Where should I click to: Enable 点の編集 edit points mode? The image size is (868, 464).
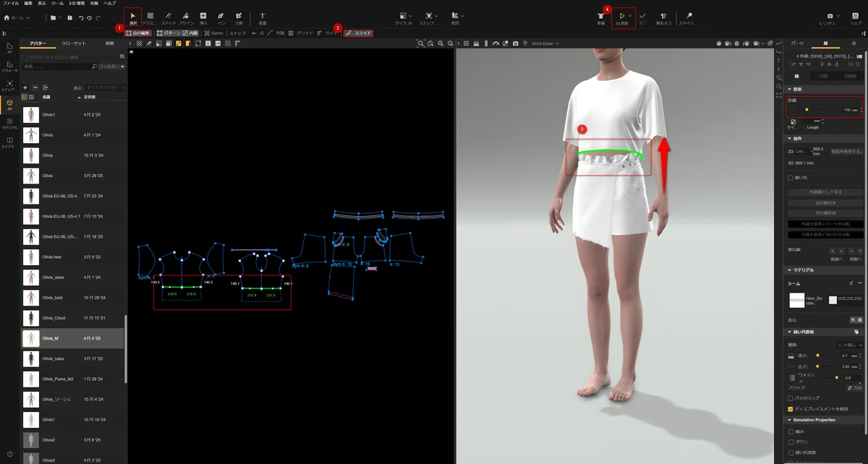[137, 33]
